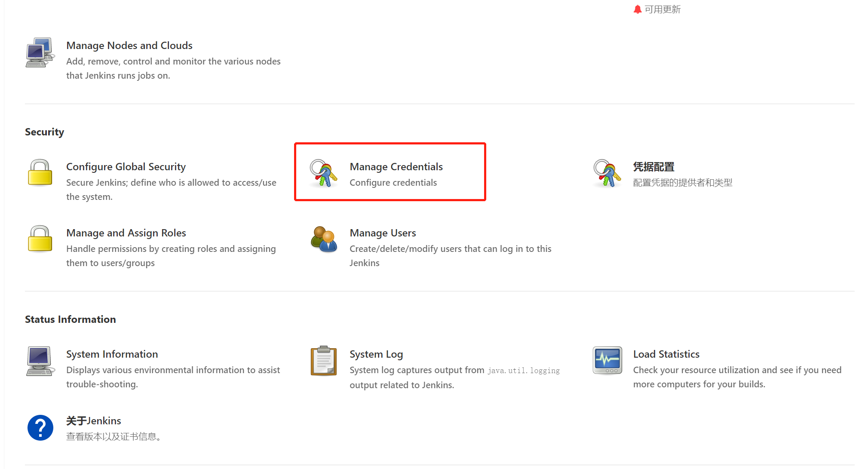Viewport: 868px width, 469px height.
Task: Open Configure Global Security
Action: tap(126, 167)
